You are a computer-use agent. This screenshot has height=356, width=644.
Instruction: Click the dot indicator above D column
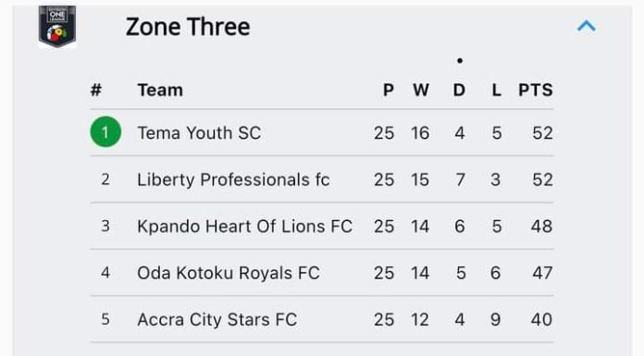pyautogui.click(x=460, y=61)
